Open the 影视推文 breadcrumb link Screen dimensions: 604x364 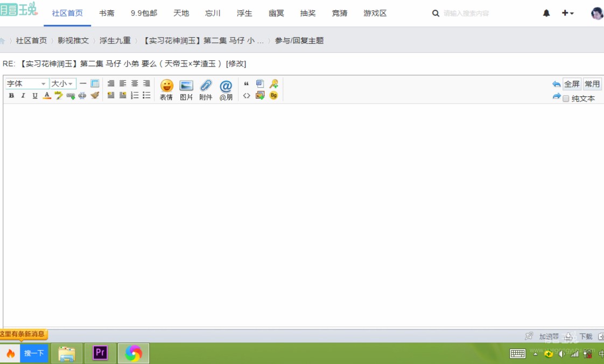pyautogui.click(x=73, y=40)
